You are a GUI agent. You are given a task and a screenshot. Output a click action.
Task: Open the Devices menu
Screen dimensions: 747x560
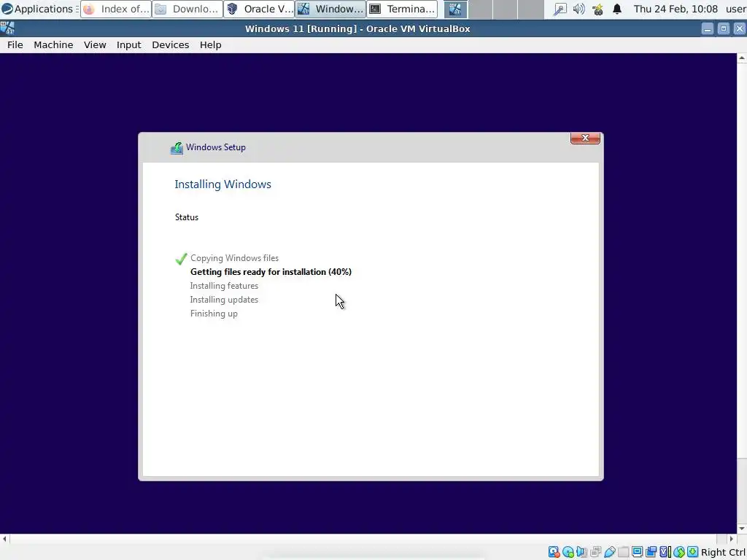(x=170, y=44)
